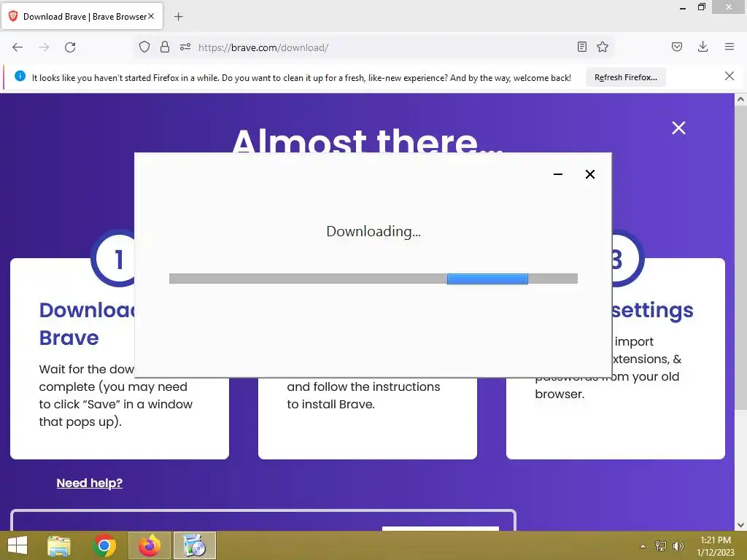
Task: Reload the Brave download page
Action: (x=70, y=47)
